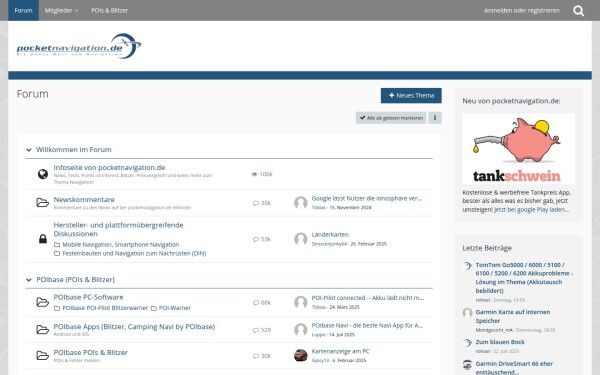600x375 pixels.
Task: Open POIs & Blitzer navigation item
Action: 109,10
